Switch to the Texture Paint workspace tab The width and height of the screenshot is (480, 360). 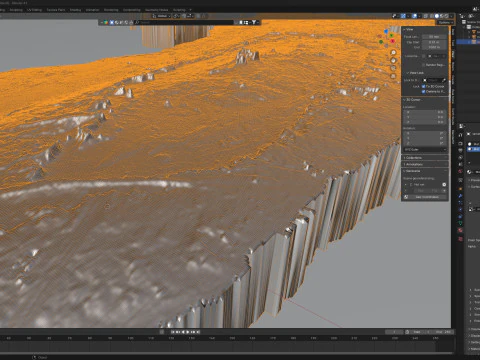click(56, 10)
